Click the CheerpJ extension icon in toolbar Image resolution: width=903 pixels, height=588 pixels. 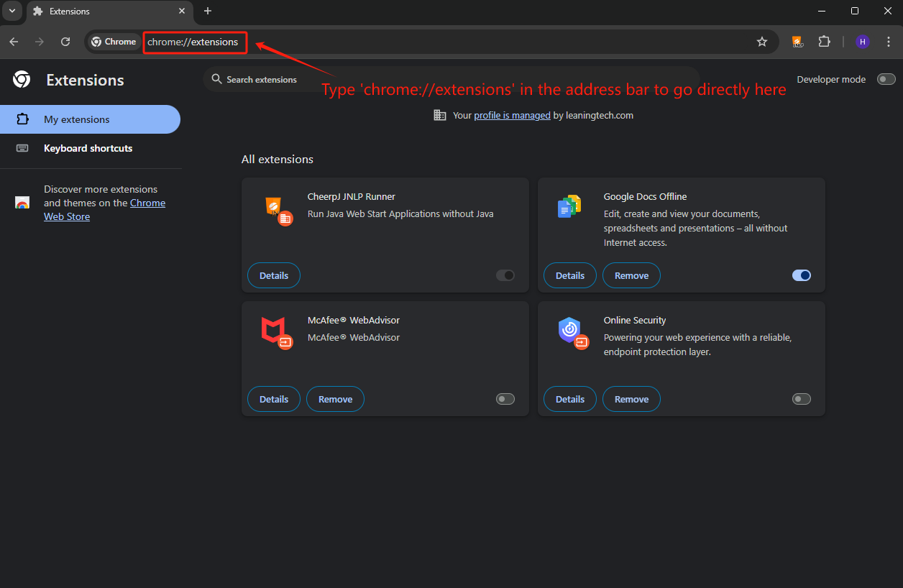797,42
